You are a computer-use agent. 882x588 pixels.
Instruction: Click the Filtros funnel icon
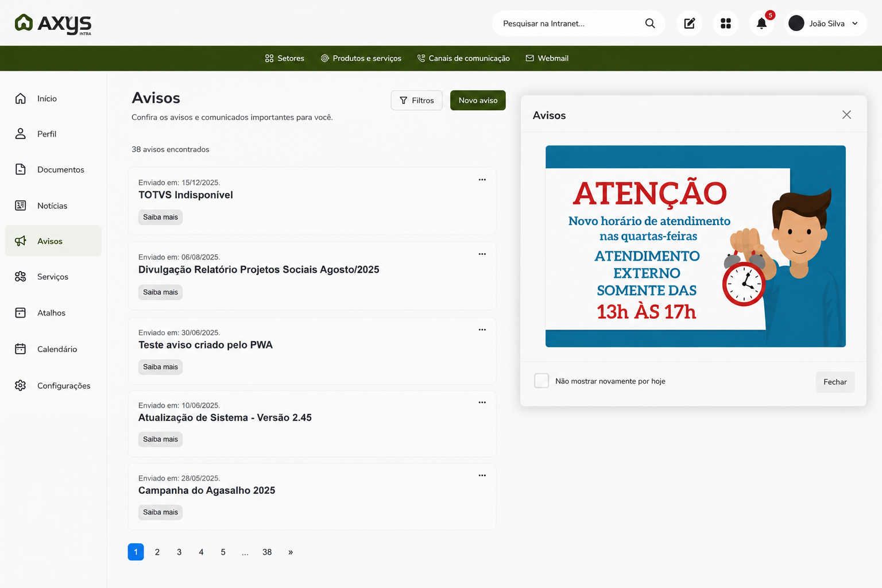pos(404,100)
